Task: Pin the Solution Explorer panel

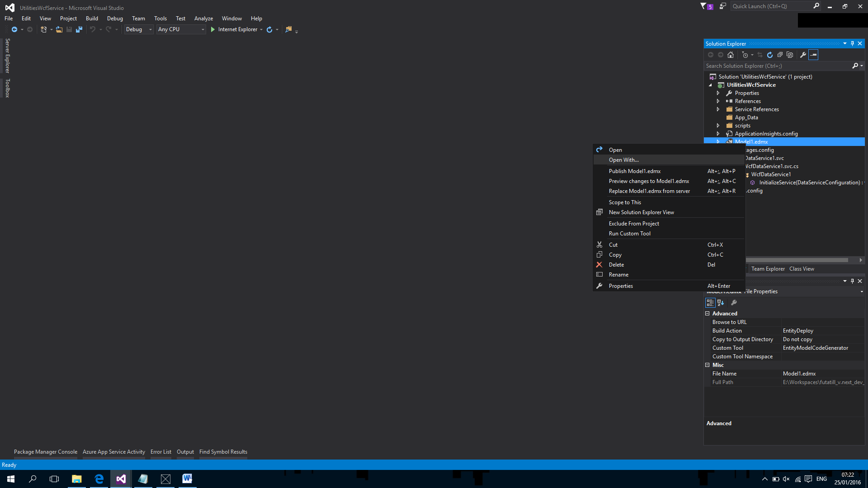Action: (852, 43)
